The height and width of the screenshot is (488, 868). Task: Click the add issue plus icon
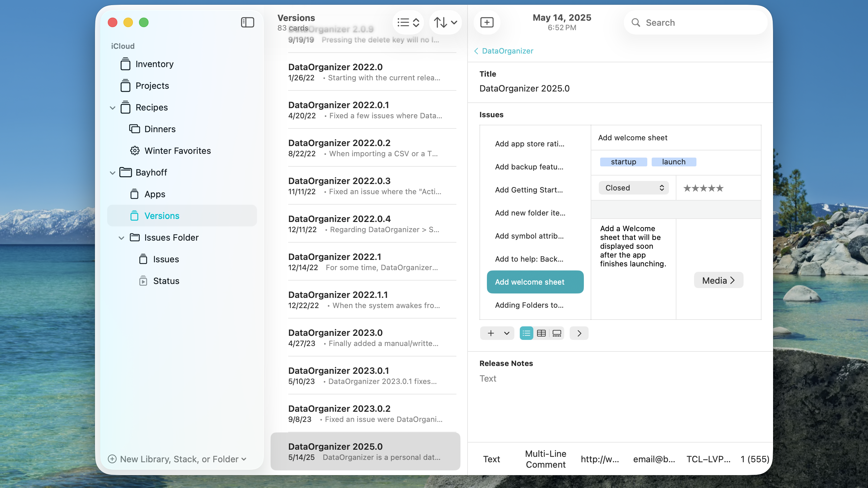(491, 333)
